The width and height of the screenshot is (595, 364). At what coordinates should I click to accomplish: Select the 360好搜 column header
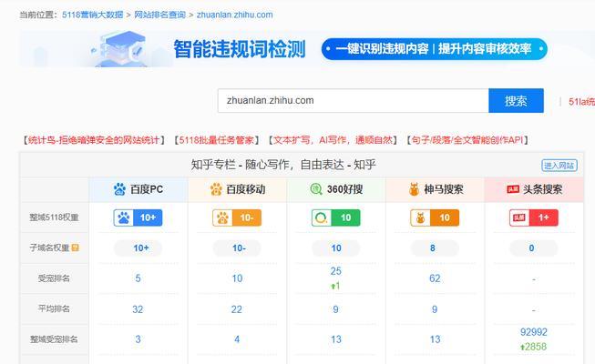click(x=336, y=189)
